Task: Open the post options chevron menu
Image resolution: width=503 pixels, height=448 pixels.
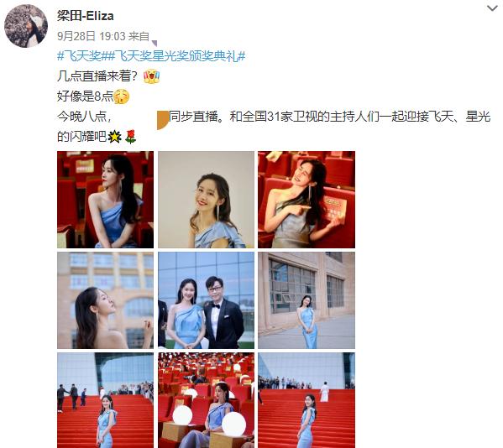Action: (x=492, y=8)
